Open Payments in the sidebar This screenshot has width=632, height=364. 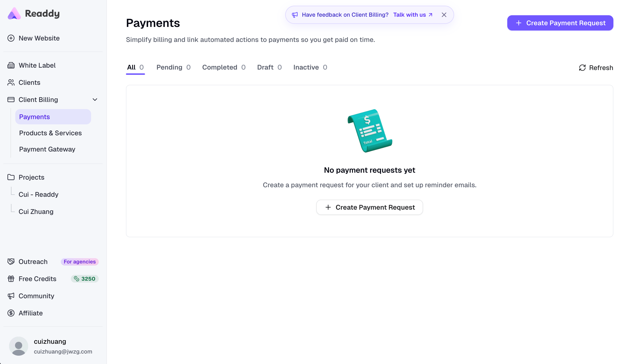click(53, 117)
